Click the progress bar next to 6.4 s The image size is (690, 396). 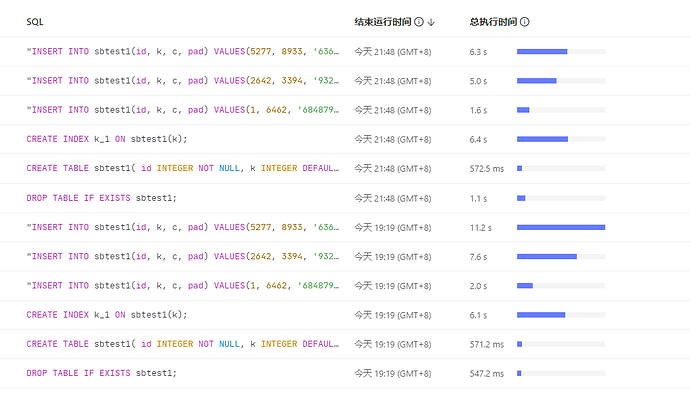561,139
